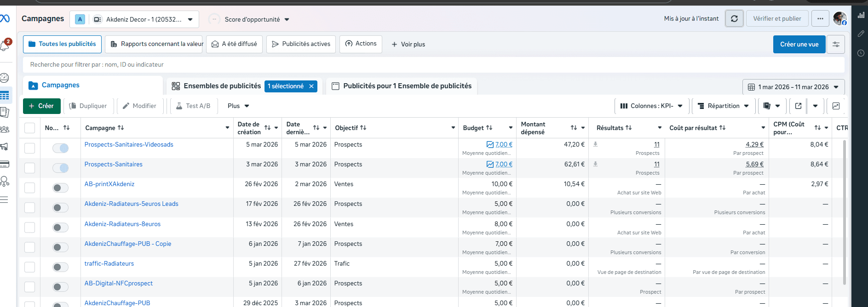Open the Campagne column options arrow
This screenshot has height=307, width=868.
point(227,128)
